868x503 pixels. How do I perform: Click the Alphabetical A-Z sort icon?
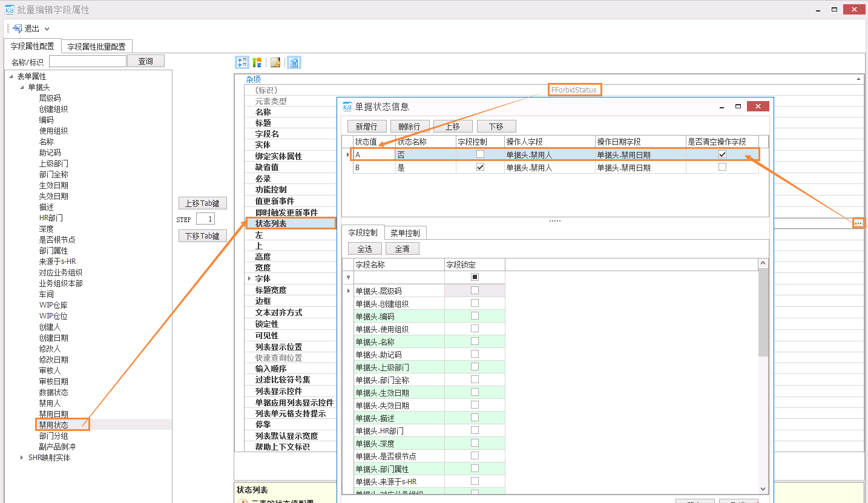coord(257,62)
